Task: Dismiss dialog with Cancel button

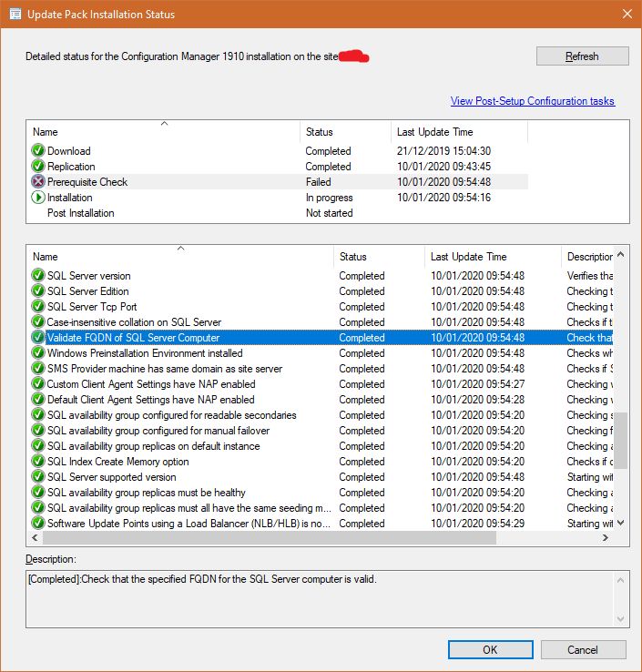Action: tap(583, 650)
